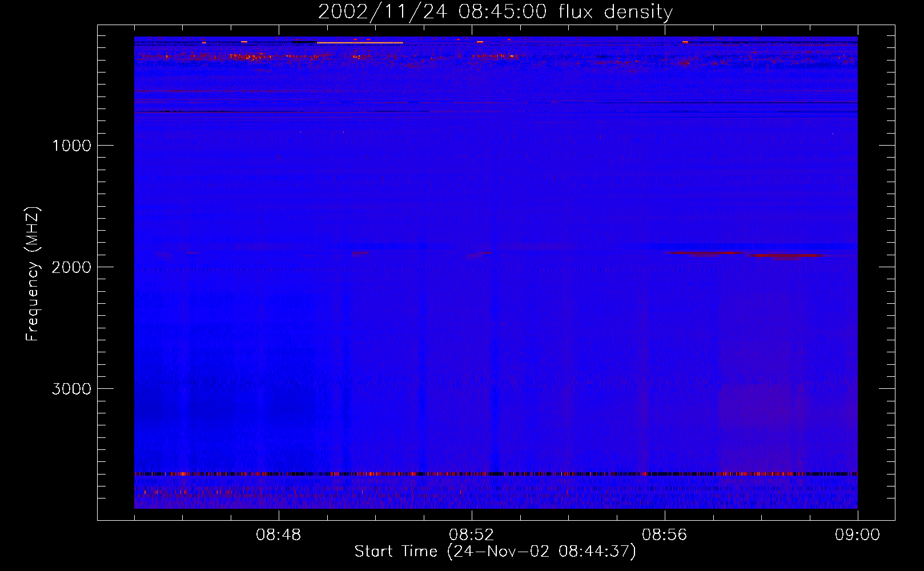
Task: Click the 2000 frequency tick label
Action: pos(71,267)
